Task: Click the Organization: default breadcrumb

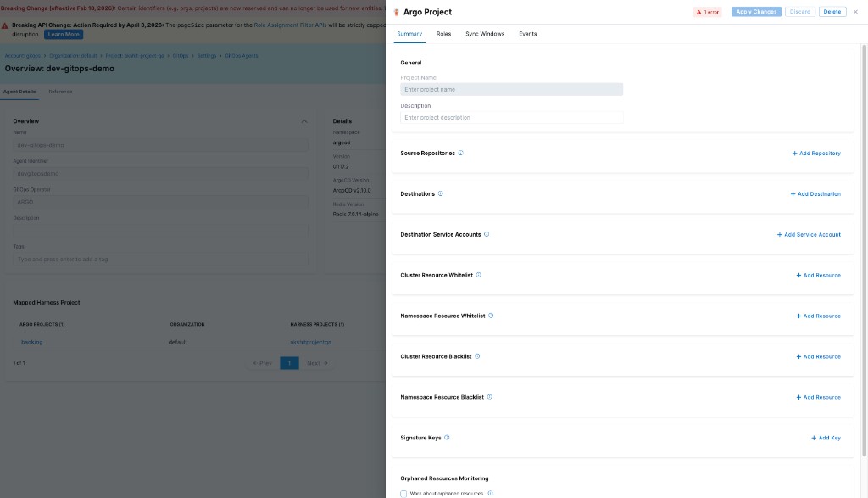Action: coord(73,56)
